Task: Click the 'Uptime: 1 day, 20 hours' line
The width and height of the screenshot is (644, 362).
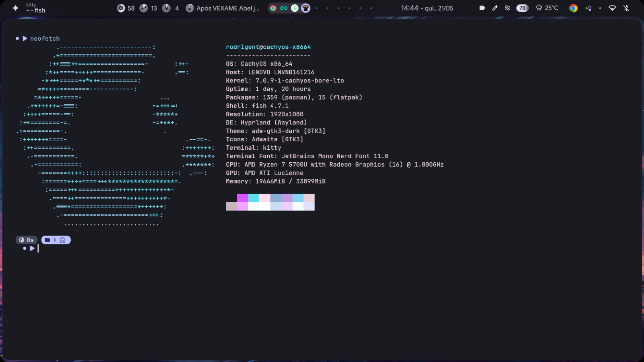Action: (x=268, y=89)
